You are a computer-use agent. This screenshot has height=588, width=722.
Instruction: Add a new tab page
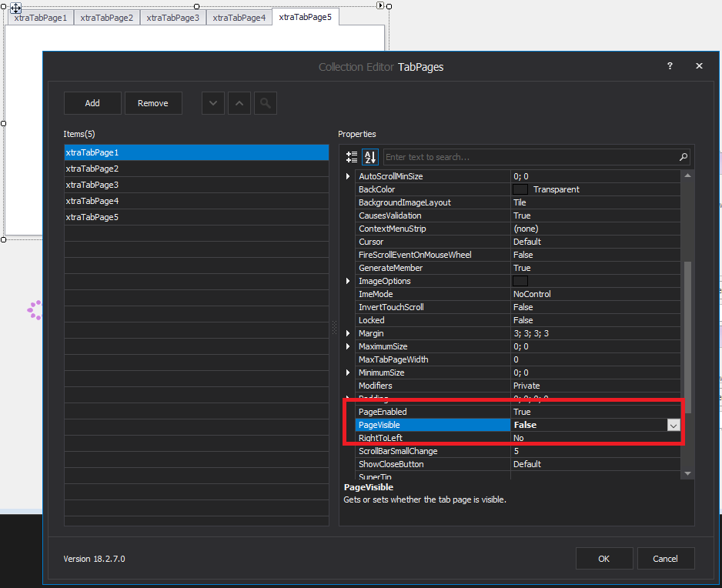point(92,102)
